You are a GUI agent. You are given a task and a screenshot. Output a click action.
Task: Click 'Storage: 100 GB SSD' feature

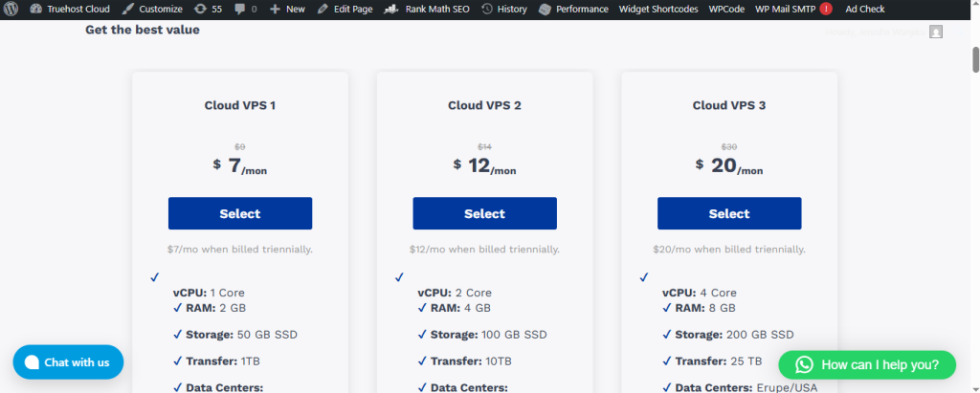pos(482,335)
